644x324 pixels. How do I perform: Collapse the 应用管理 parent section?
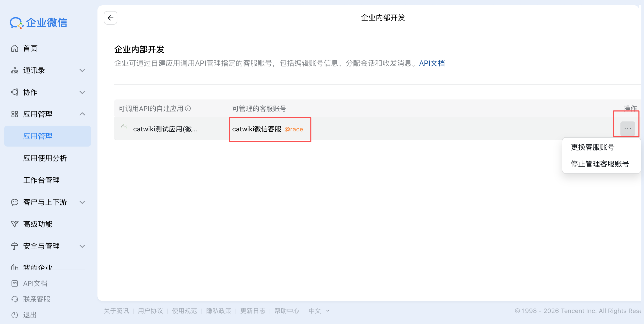coord(82,114)
